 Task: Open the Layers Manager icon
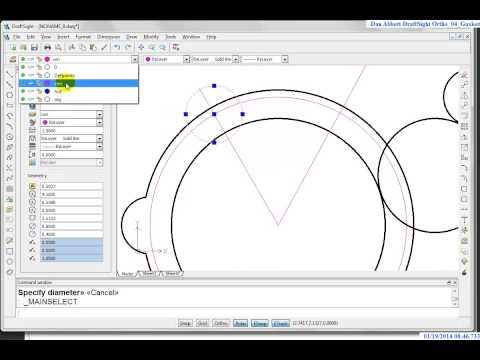(x=12, y=59)
